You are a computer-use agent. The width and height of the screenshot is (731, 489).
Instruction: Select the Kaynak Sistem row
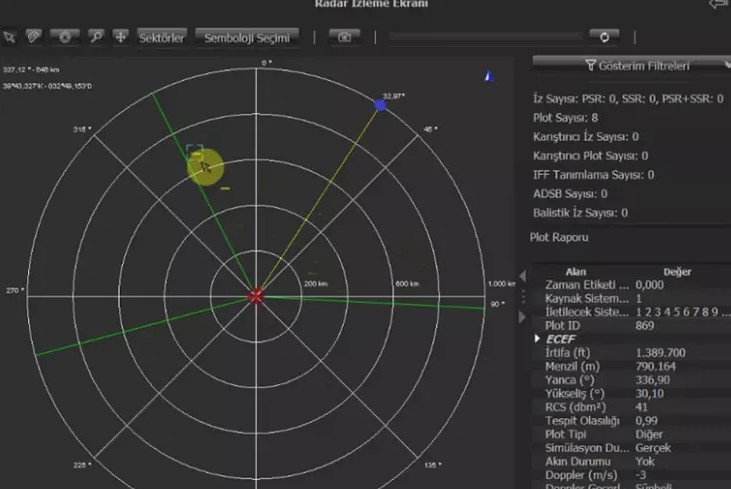[632, 298]
